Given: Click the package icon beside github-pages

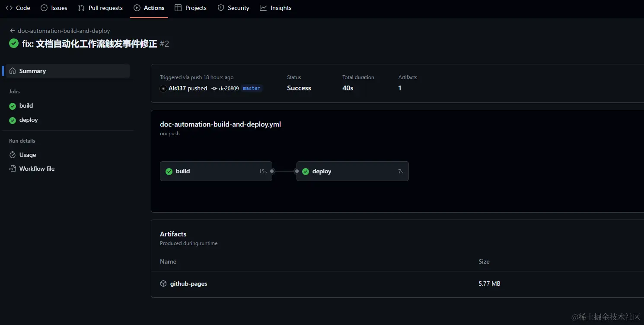Looking at the screenshot, I should click(163, 284).
